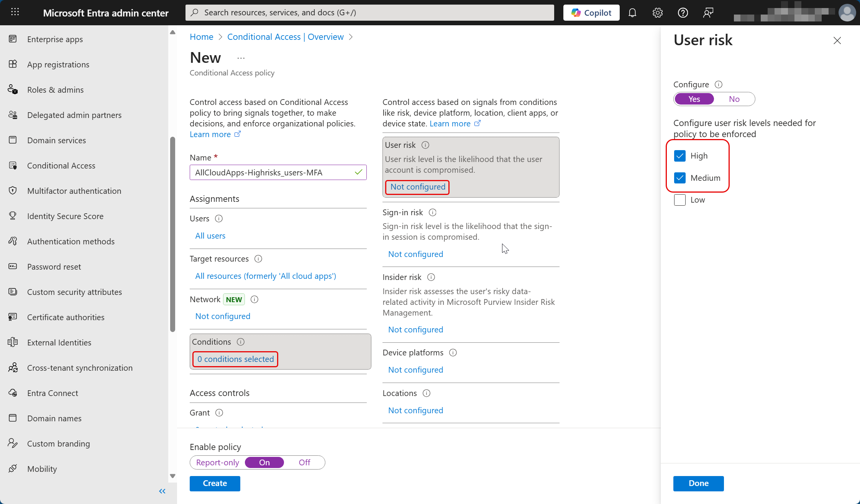Expand the 0 conditions selected section
860x504 pixels.
[235, 359]
